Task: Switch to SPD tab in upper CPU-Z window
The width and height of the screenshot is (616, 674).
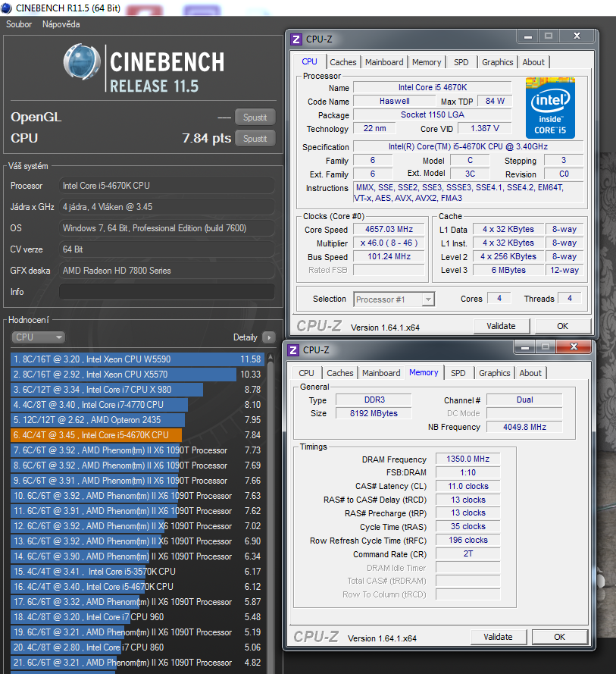Action: coord(461,62)
